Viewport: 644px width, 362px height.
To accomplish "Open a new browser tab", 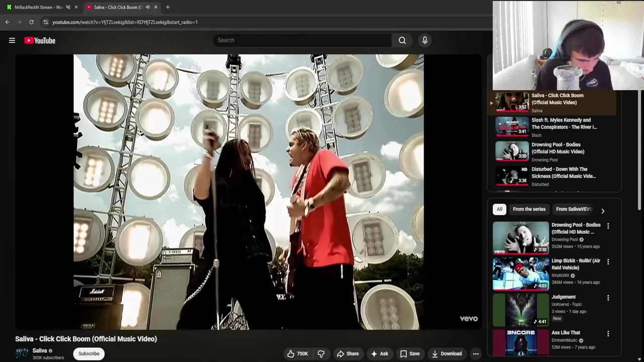I will [x=168, y=7].
